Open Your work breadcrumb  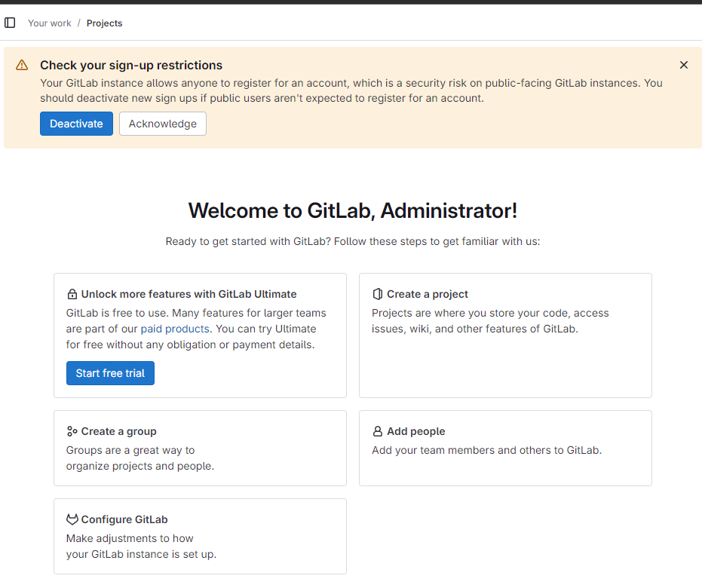(x=49, y=23)
